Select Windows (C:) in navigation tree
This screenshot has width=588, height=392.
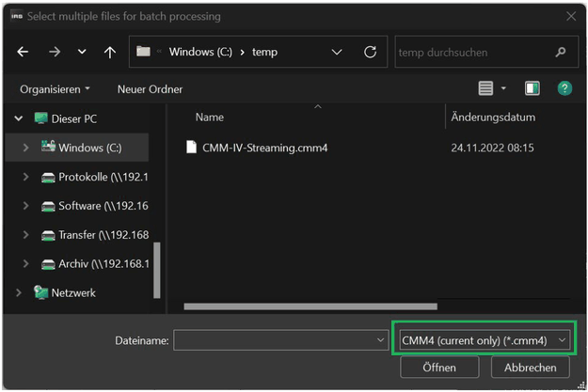click(82, 148)
